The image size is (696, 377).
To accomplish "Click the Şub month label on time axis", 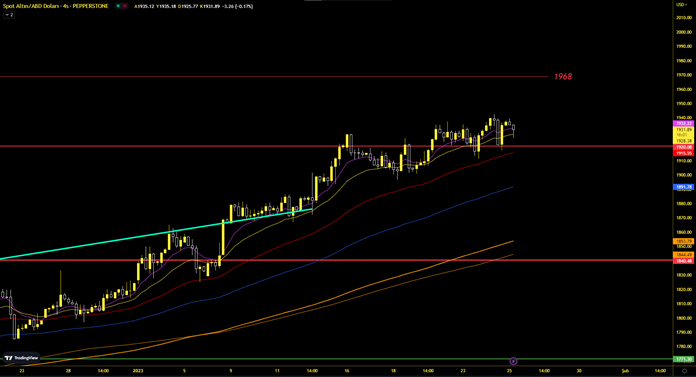I will click(625, 370).
